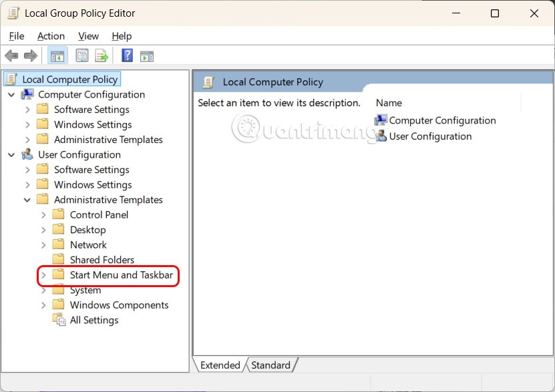
Task: Select All Settings tree item label
Action: pos(94,320)
